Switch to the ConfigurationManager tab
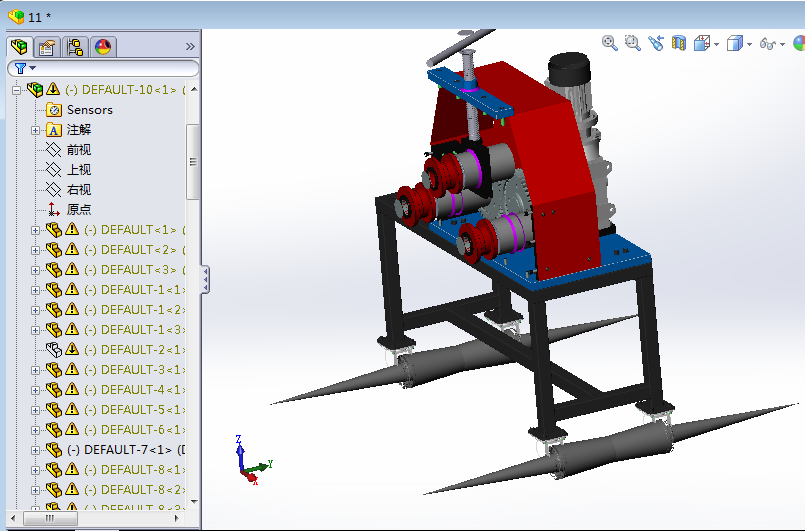Image resolution: width=805 pixels, height=531 pixels. [75, 47]
